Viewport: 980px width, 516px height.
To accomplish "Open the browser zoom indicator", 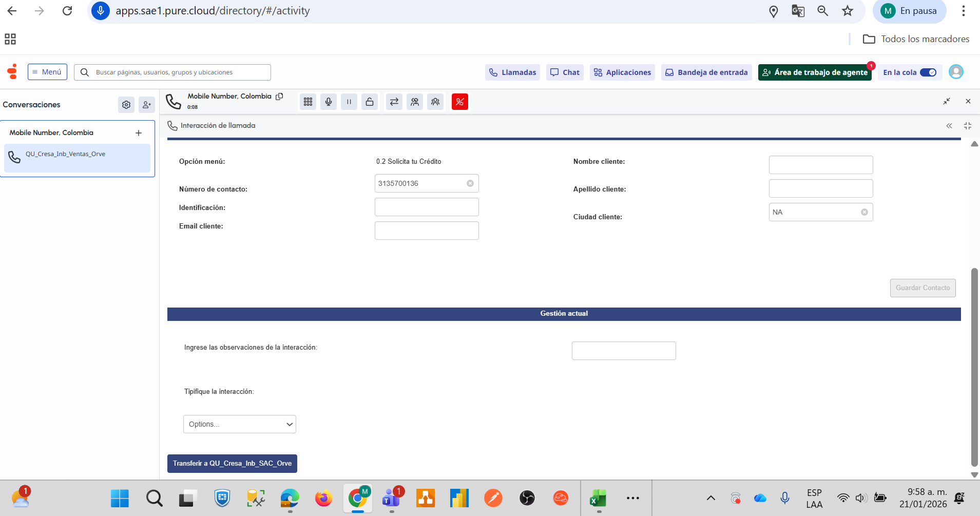I will [x=823, y=11].
